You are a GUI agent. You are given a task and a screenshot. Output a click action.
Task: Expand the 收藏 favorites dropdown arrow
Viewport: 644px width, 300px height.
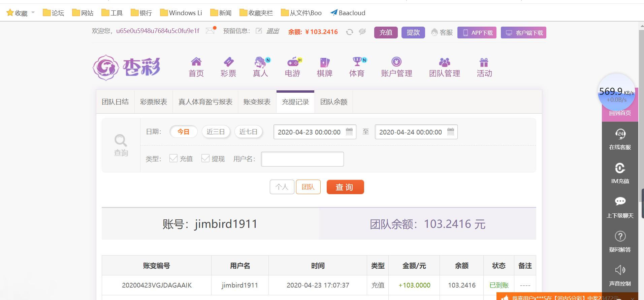click(x=33, y=12)
